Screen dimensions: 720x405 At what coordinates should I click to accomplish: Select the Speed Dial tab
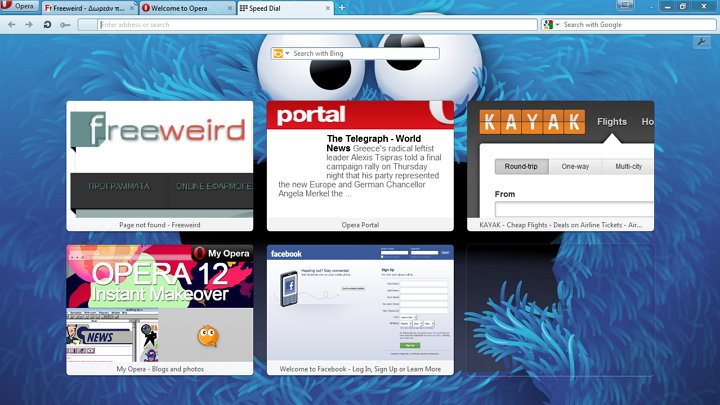click(285, 8)
